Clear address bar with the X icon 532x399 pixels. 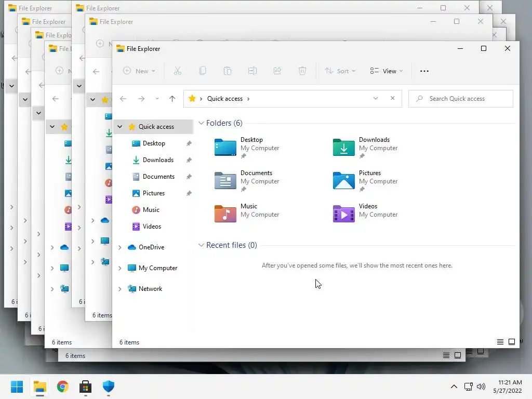pos(393,98)
